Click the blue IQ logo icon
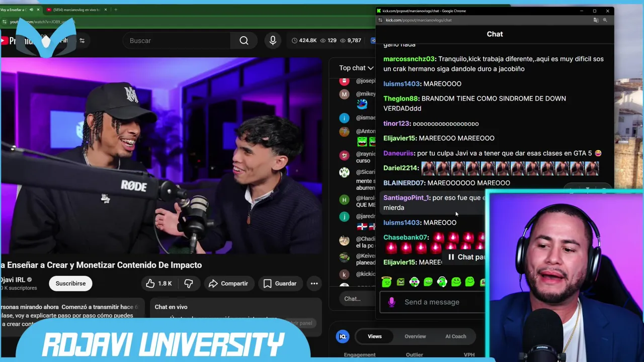Viewport: 644px width, 362px height. [343, 336]
